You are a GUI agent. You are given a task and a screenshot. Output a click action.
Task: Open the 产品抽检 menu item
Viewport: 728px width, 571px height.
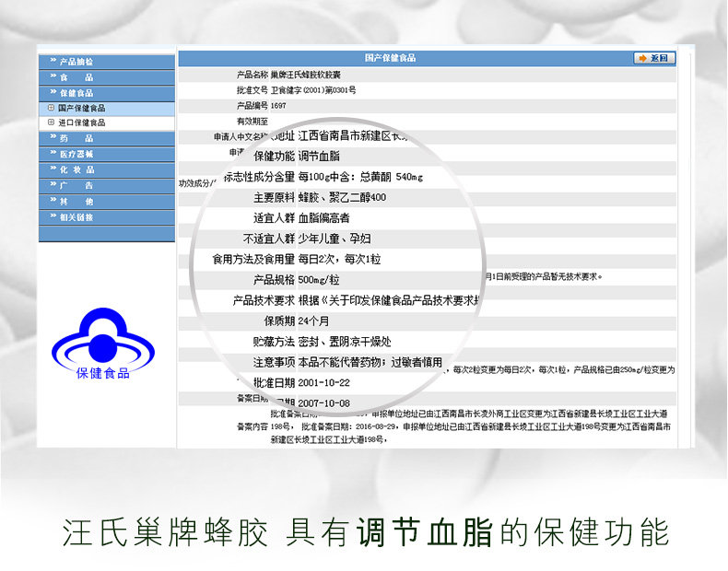tap(107, 62)
